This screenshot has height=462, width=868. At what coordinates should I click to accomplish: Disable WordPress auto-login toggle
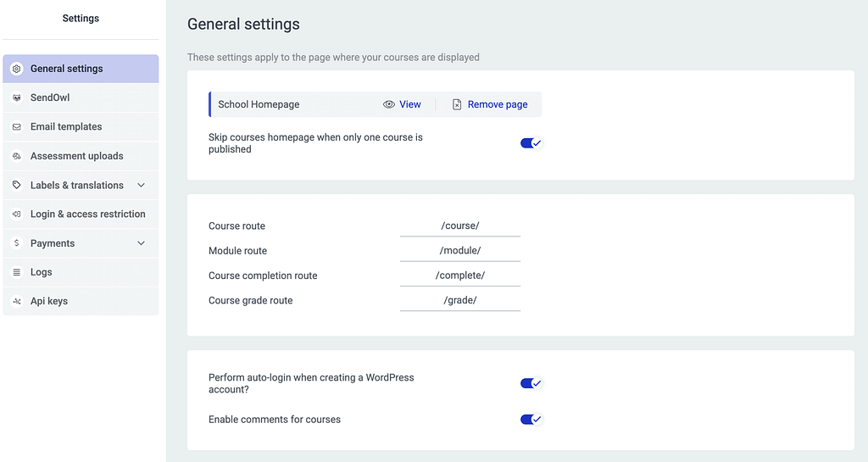[531, 383]
